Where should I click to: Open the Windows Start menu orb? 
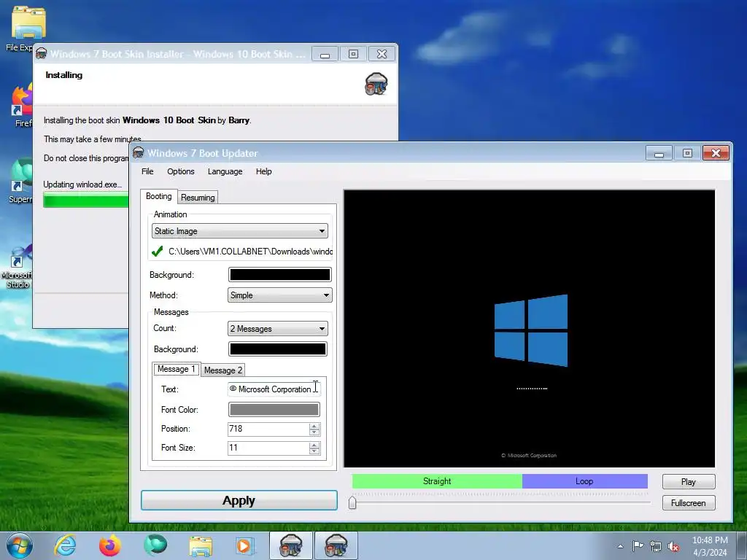click(20, 545)
